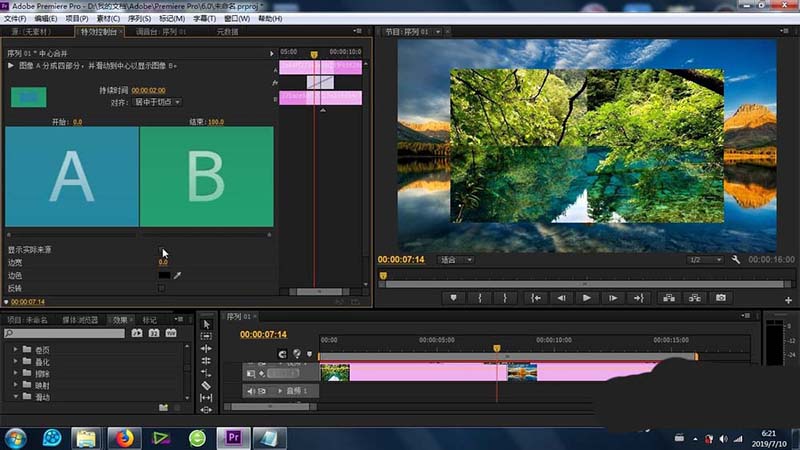The image size is (800, 450).
Task: Click the Program monitor playhead marker
Action: coord(383,276)
